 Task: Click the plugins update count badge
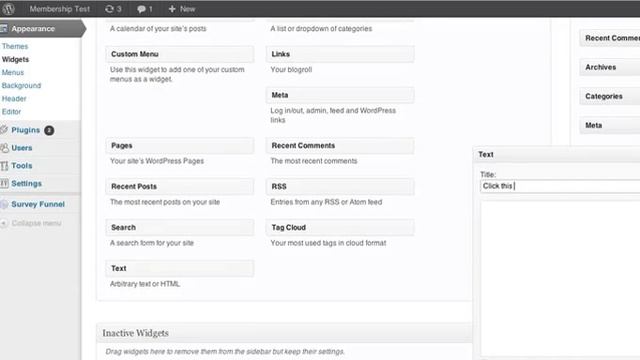pyautogui.click(x=49, y=130)
